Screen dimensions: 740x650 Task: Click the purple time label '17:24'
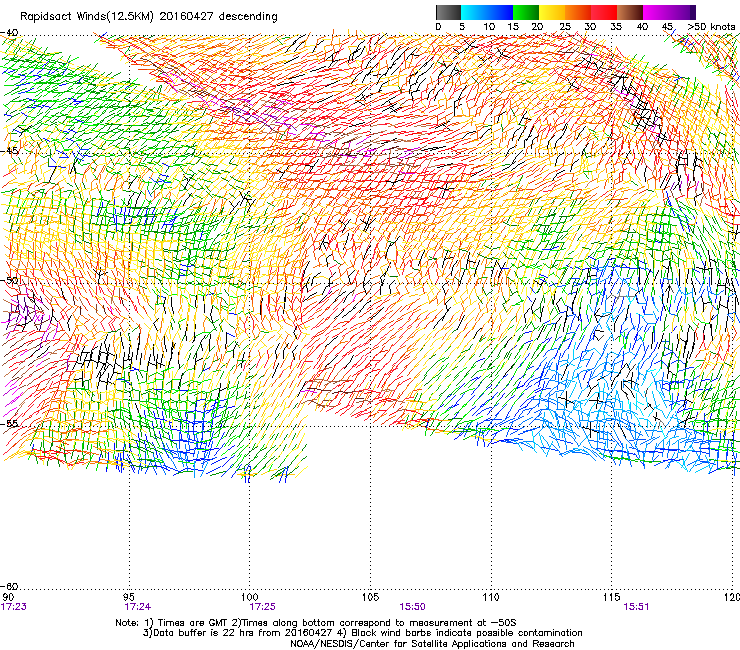tap(138, 607)
